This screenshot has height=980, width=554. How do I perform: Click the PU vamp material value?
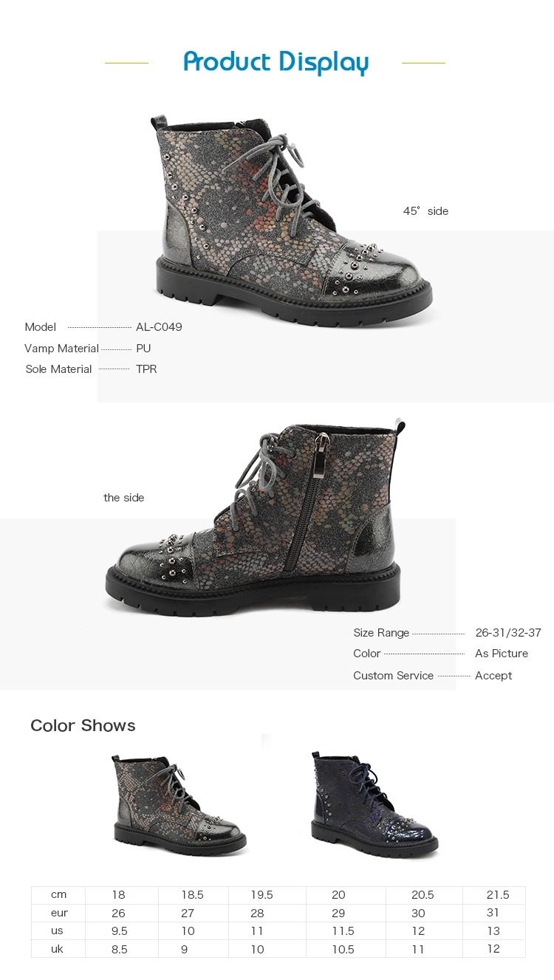(143, 349)
